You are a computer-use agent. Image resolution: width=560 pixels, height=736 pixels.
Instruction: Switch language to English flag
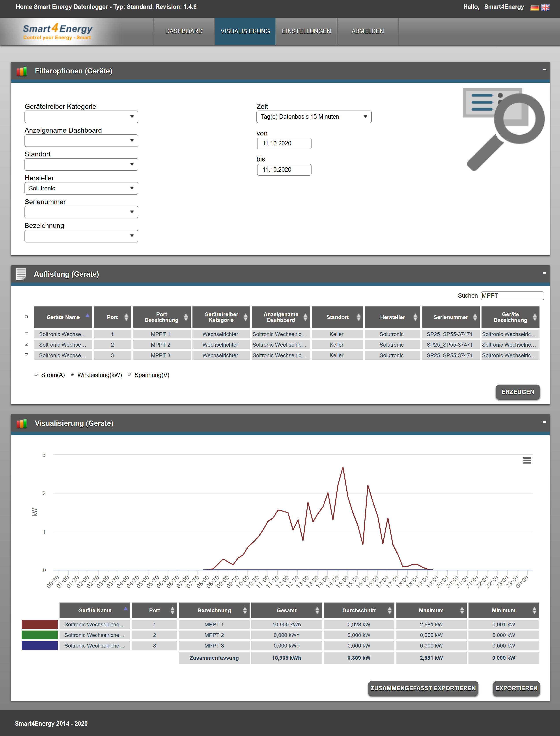(545, 7)
